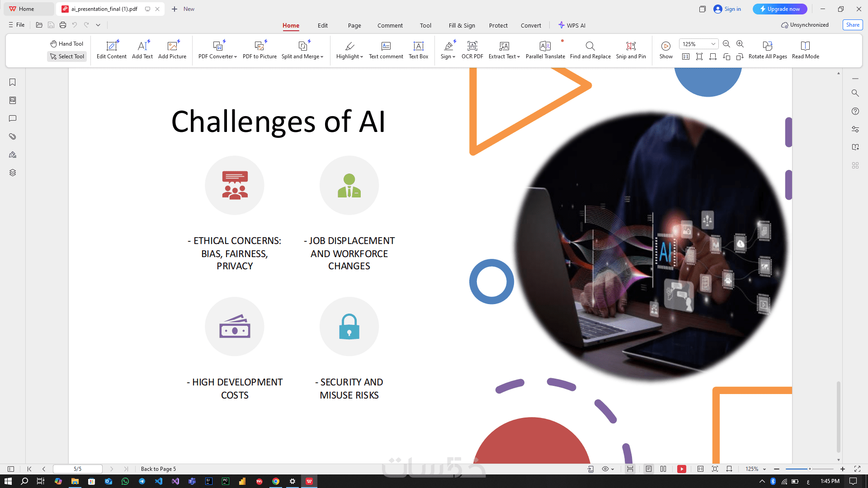Expand the Highlight dropdown arrow
This screenshot has height=488, width=868.
point(362,57)
